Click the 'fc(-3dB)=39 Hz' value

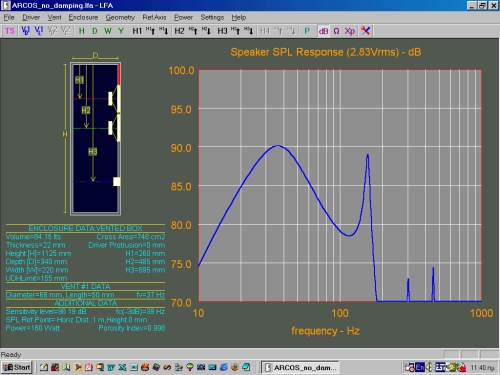point(140,312)
